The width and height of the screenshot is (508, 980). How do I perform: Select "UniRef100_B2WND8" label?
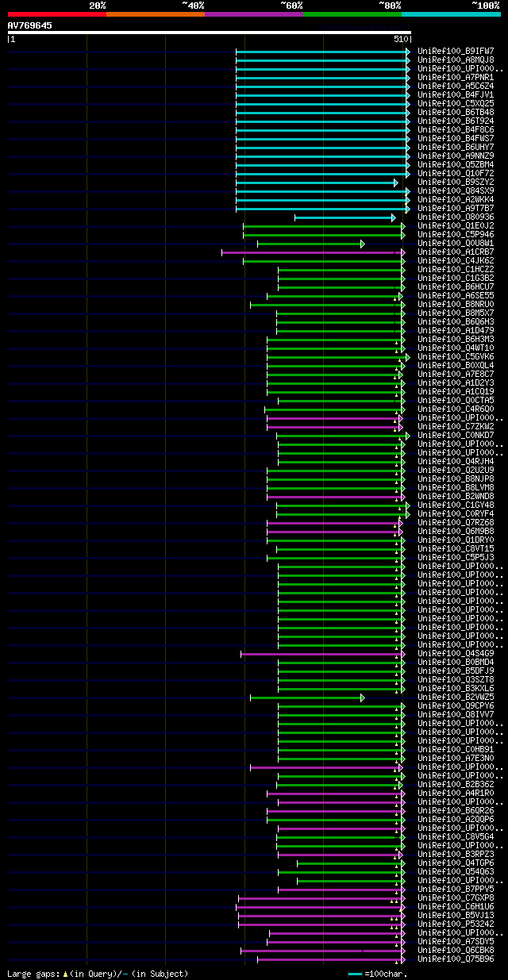pos(456,497)
